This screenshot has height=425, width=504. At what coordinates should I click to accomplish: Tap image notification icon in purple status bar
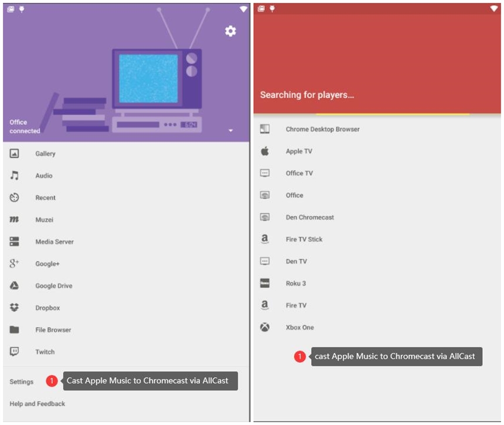point(11,9)
